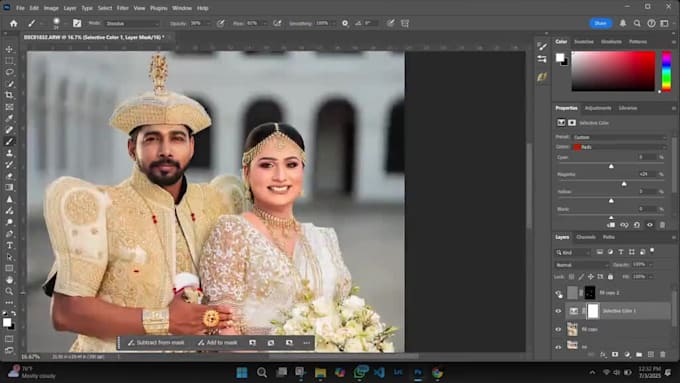Select the Lasso tool
680x383 pixels.
tap(9, 72)
